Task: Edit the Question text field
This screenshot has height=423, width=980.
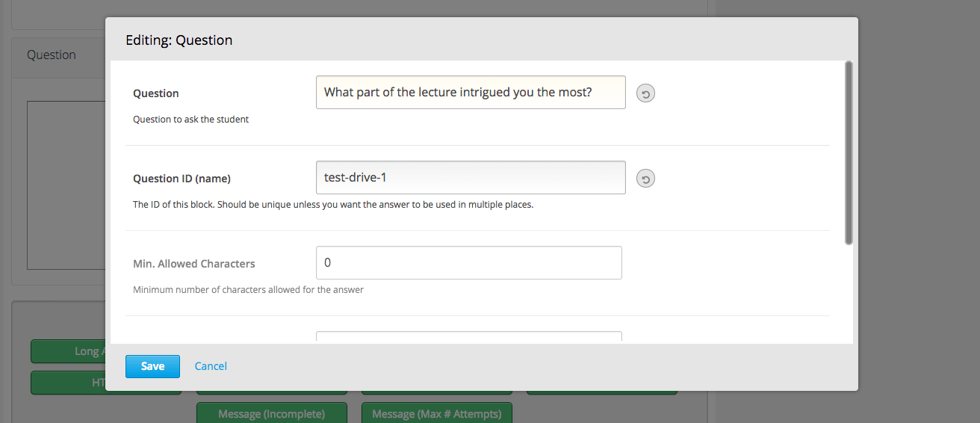Action: point(471,92)
